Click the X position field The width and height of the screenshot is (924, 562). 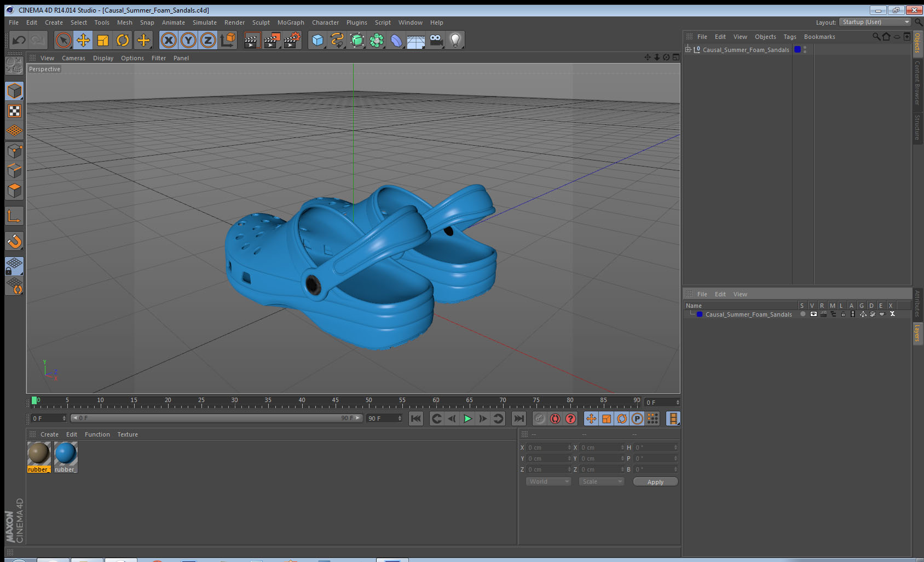pyautogui.click(x=549, y=448)
